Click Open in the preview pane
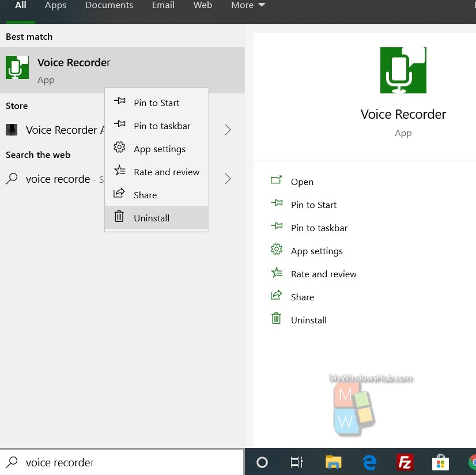This screenshot has height=475, width=476. pyautogui.click(x=302, y=182)
